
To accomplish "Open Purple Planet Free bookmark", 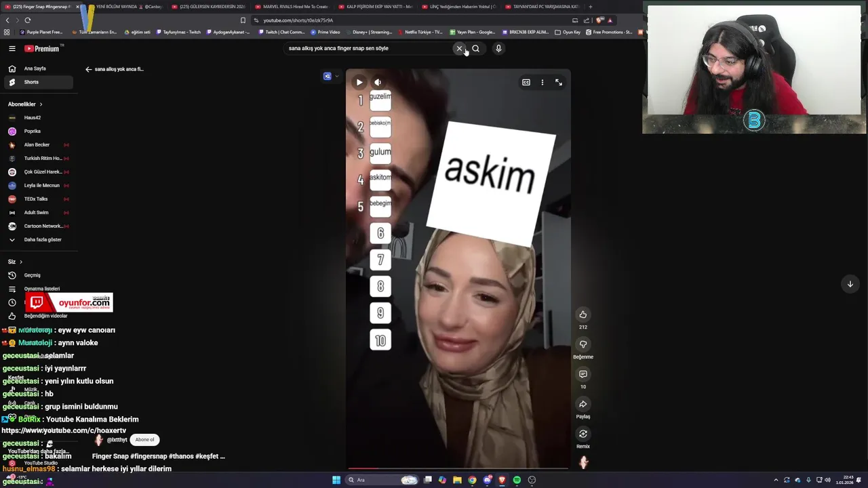I will point(41,32).
